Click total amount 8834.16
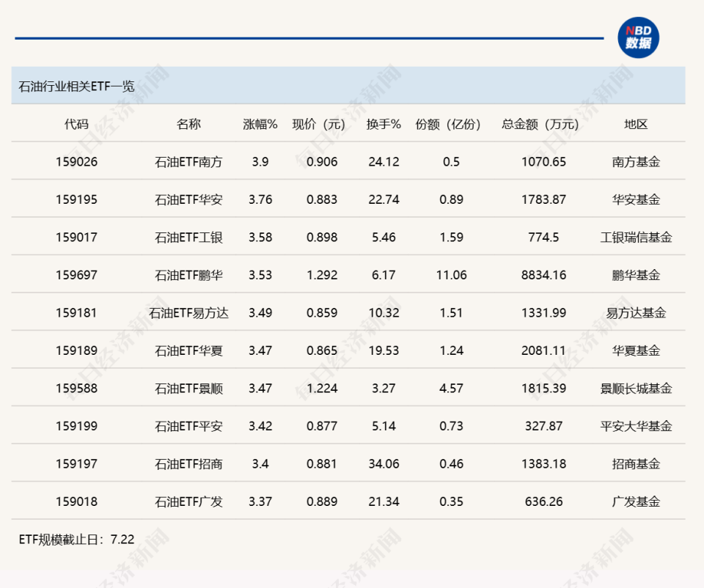 point(543,275)
